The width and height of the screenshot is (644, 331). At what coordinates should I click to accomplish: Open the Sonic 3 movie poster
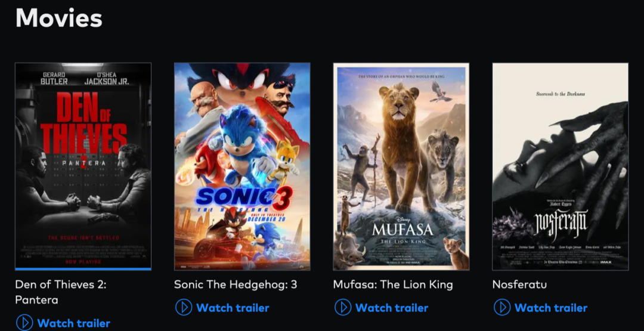242,166
